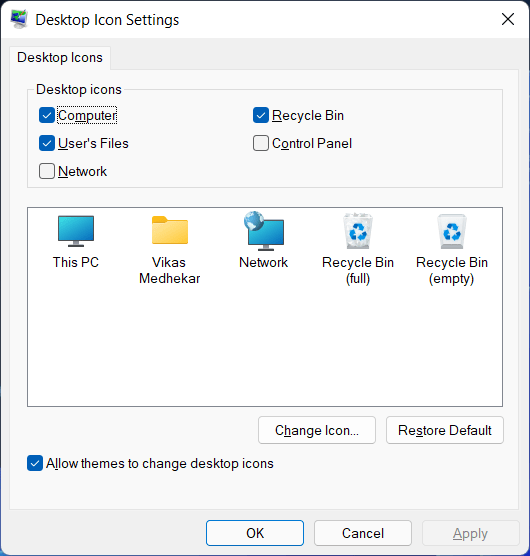Viewport: 530px width, 556px height.
Task: Uncheck the Computer checkbox
Action: (x=47, y=115)
